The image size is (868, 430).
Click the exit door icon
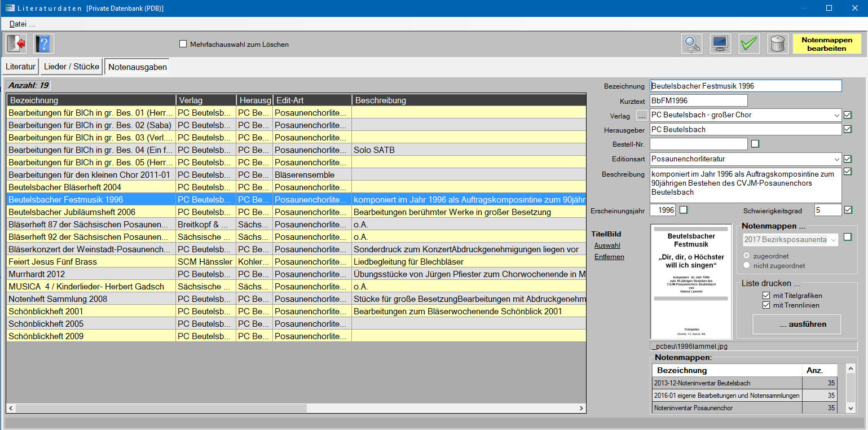(x=16, y=43)
